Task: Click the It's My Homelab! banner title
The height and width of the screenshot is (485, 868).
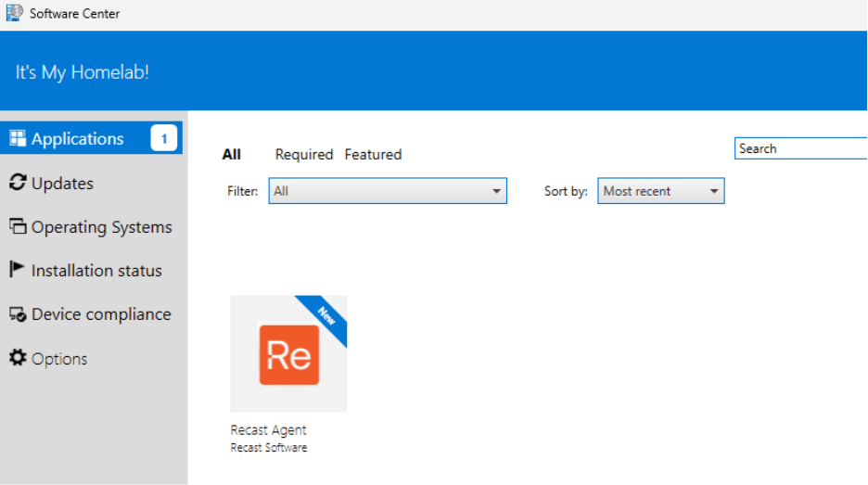Action: (x=83, y=72)
